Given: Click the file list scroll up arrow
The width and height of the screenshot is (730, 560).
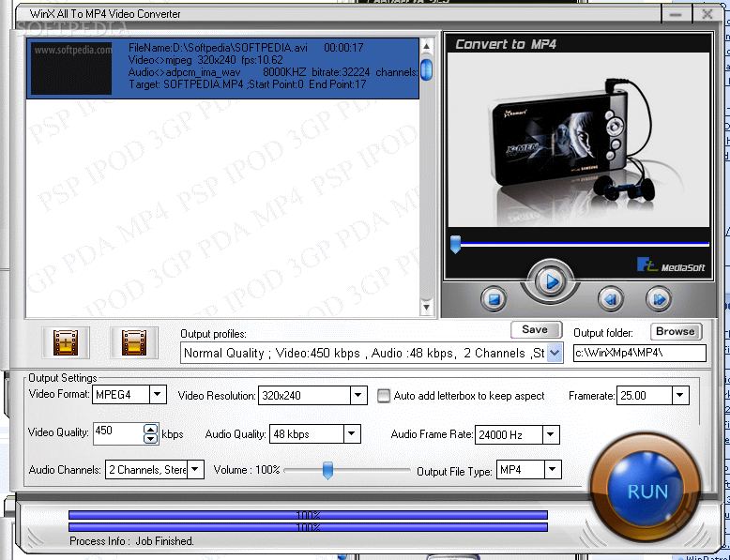Looking at the screenshot, I should (x=426, y=46).
